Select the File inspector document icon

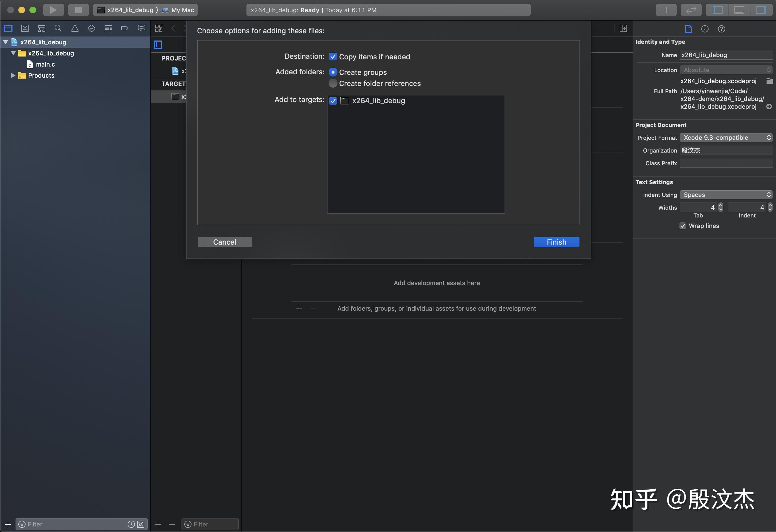pos(689,29)
